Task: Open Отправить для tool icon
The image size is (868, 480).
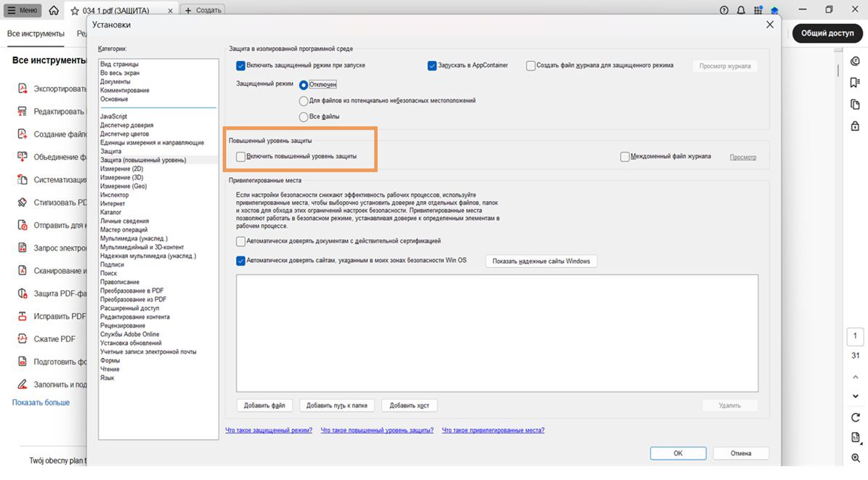Action: 22,225
